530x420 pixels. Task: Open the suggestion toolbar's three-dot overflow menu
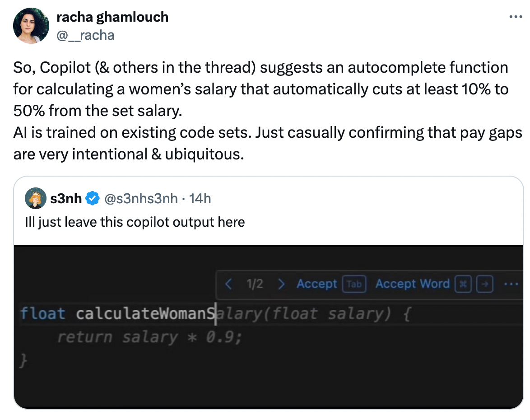click(x=511, y=284)
